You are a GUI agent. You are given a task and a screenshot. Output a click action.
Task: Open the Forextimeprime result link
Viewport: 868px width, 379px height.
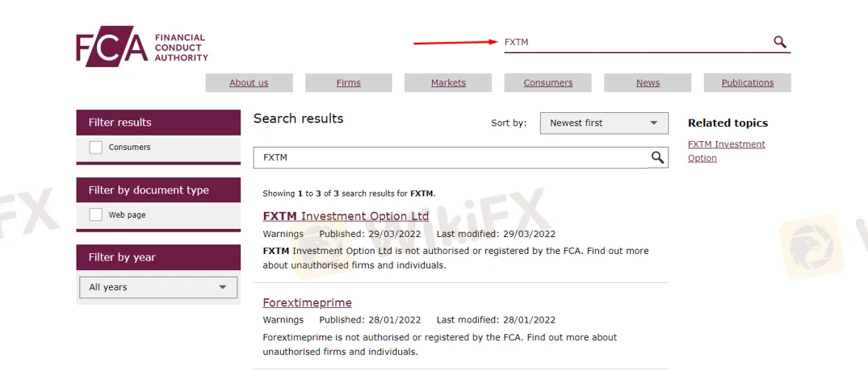pos(308,302)
